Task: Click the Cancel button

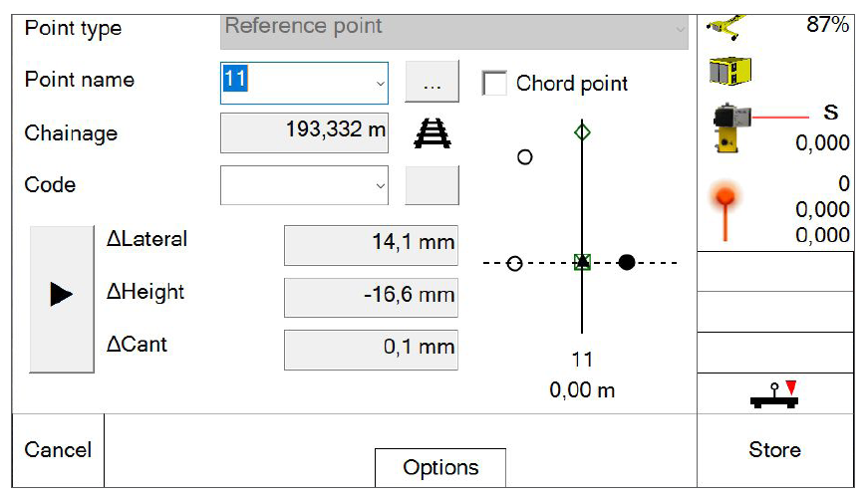Action: pyautogui.click(x=58, y=450)
